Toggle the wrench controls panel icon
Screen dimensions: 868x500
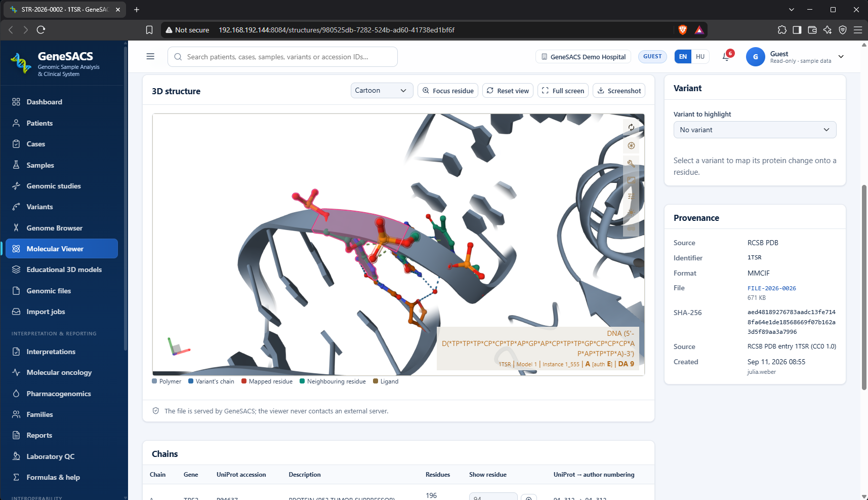point(631,164)
